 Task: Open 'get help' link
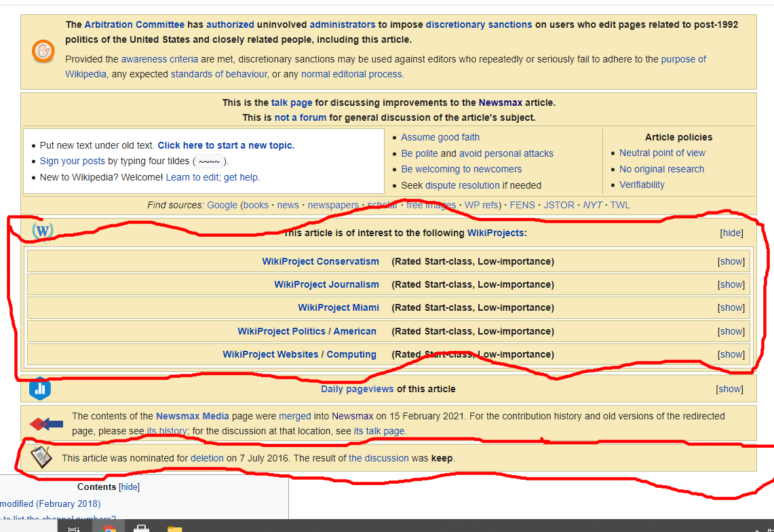241,177
